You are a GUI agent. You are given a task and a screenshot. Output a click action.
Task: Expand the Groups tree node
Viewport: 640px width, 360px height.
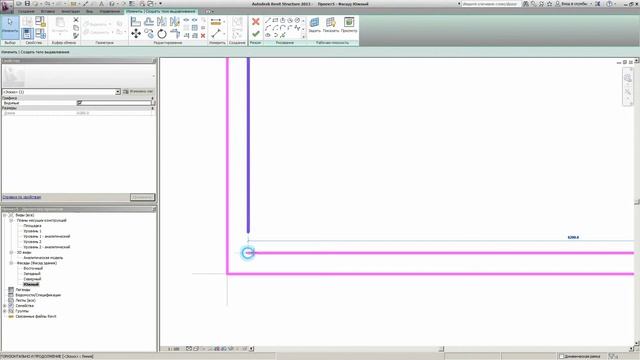click(5, 311)
